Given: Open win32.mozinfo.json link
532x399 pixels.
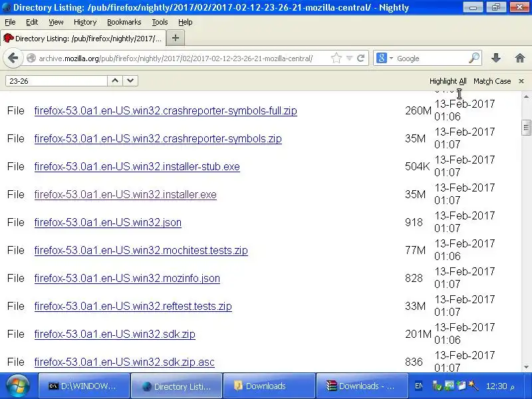Looking at the screenshot, I should [127, 278].
